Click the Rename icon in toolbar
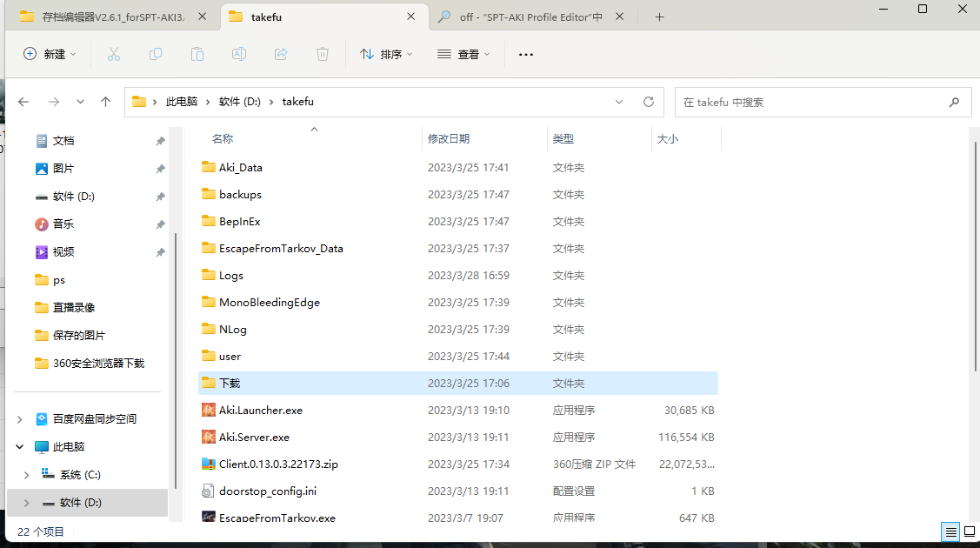The height and width of the screenshot is (548, 980). (239, 54)
